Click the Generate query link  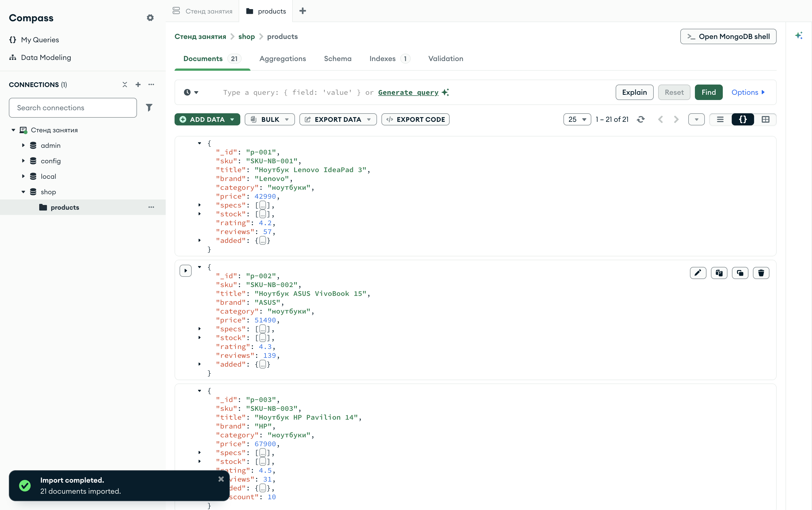click(408, 93)
